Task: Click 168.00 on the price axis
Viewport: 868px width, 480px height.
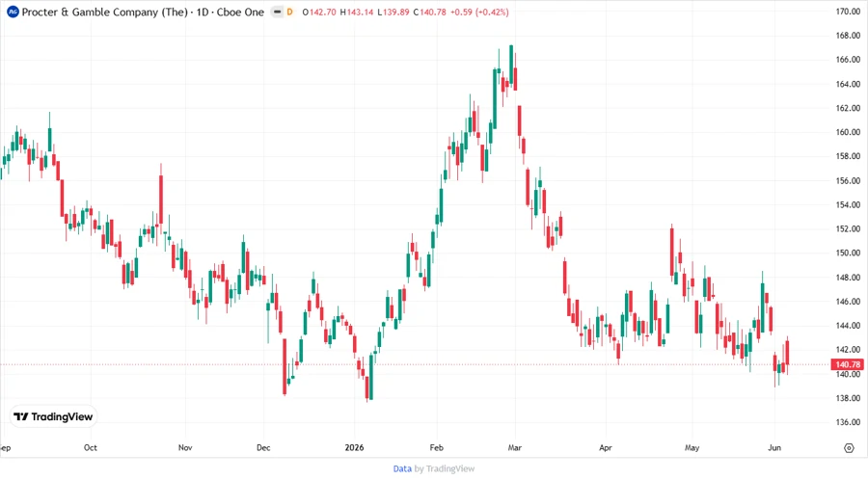Action: [x=848, y=36]
